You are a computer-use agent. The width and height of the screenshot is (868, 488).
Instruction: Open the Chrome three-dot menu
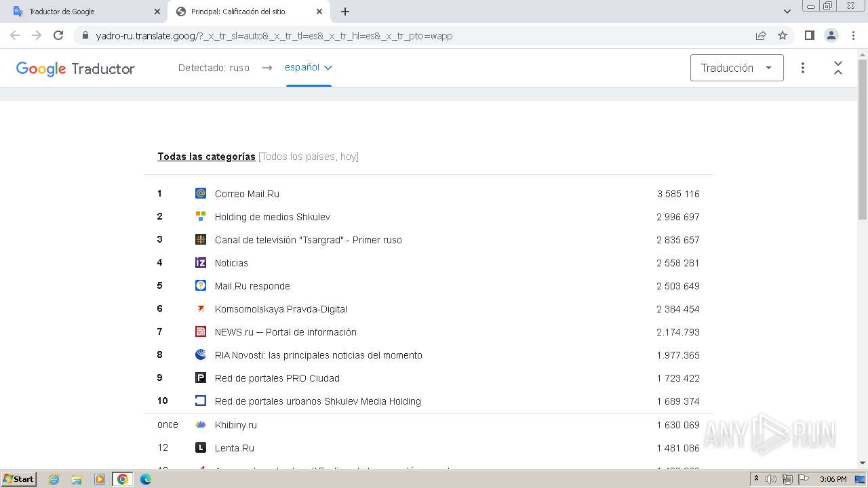coord(852,35)
